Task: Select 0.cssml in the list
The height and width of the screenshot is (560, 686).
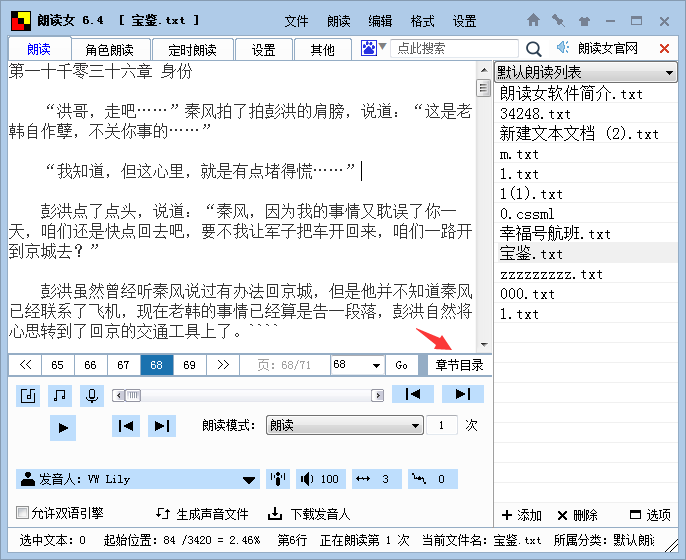Action: coord(586,214)
